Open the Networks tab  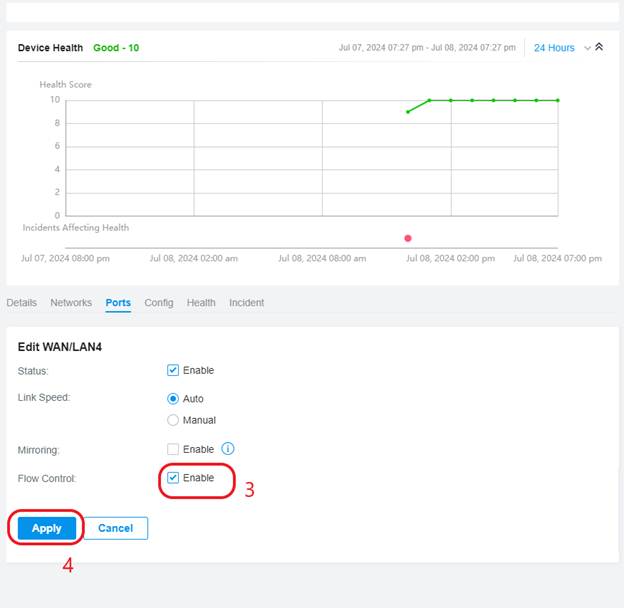[x=71, y=303]
